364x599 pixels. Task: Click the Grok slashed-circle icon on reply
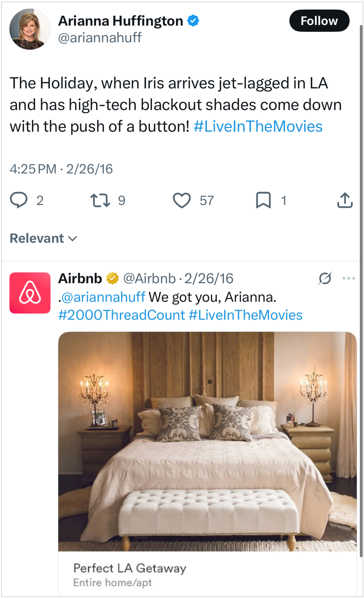click(x=325, y=278)
